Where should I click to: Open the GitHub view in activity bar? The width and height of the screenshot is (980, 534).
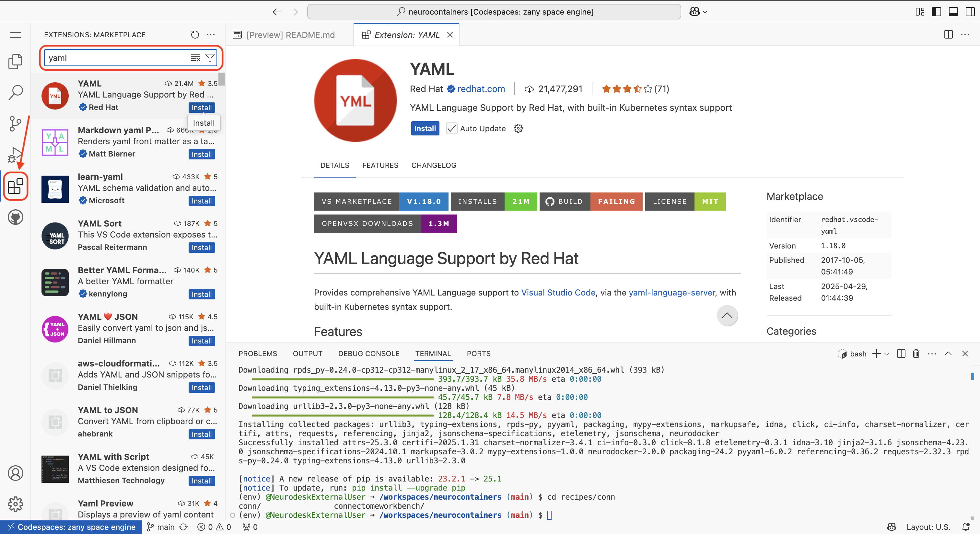(x=15, y=217)
